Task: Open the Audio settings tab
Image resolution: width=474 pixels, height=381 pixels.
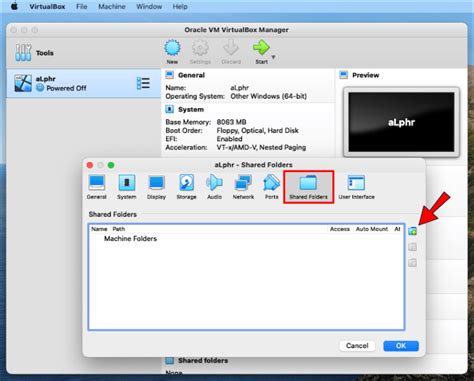Action: 214,187
